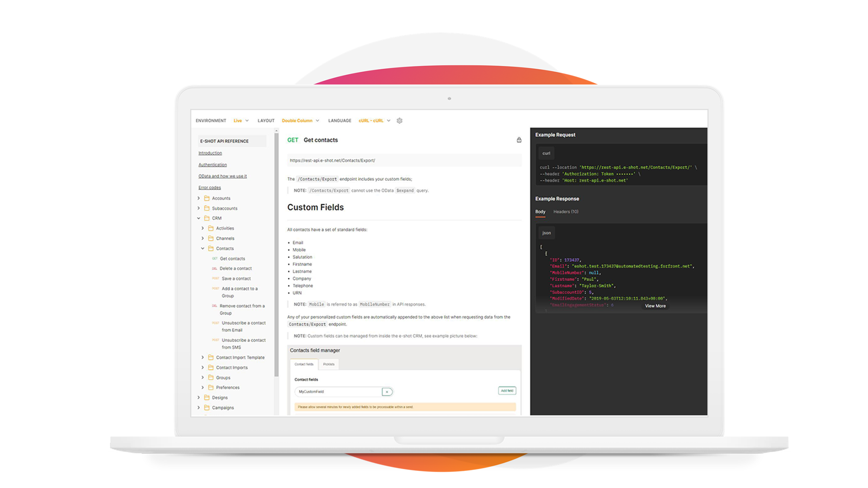Click the CRM folder icon
The image size is (868, 488).
tap(206, 218)
